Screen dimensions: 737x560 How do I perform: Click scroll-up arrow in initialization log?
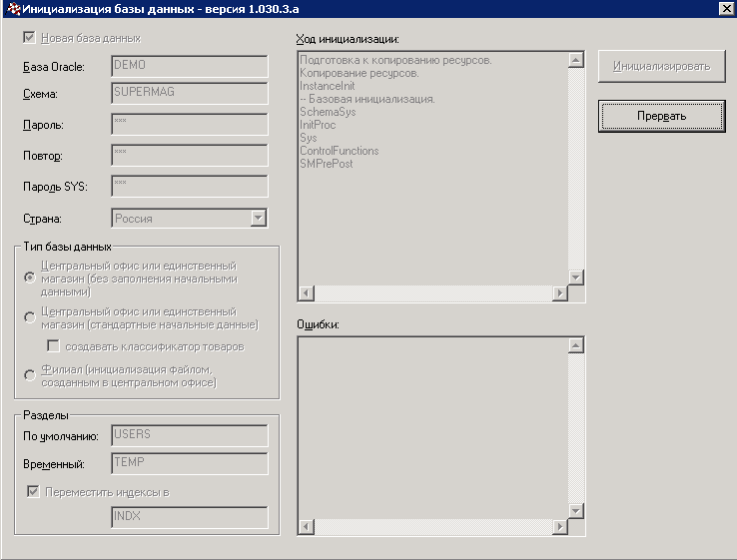(576, 60)
